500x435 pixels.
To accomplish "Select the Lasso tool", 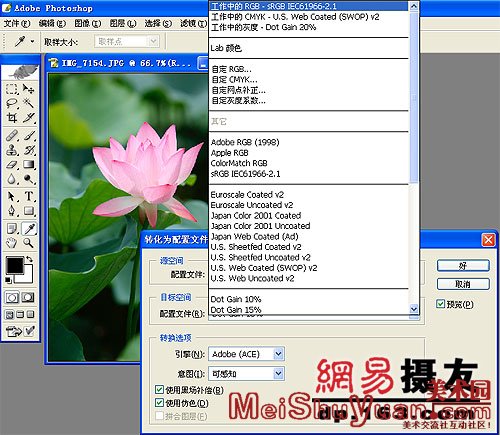I will (x=12, y=103).
